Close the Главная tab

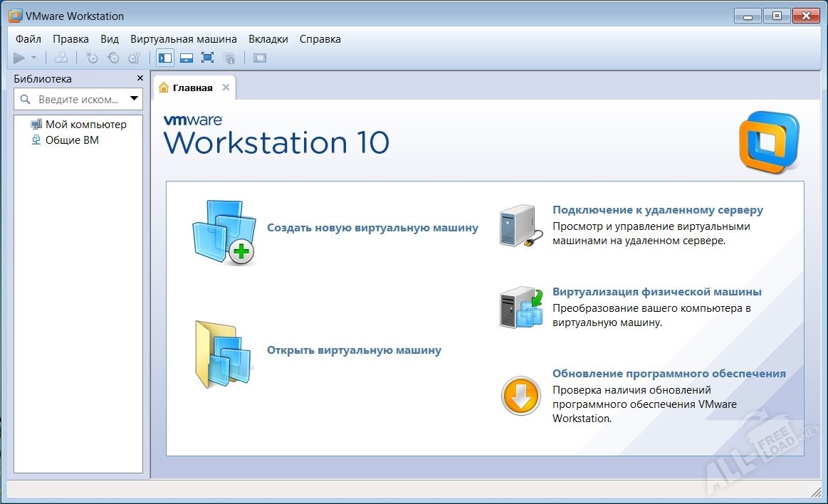pos(226,88)
